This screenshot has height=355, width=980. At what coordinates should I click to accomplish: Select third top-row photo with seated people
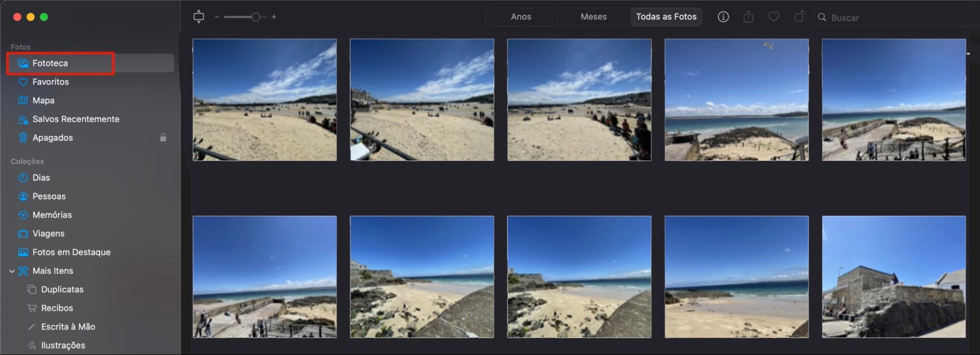(579, 100)
